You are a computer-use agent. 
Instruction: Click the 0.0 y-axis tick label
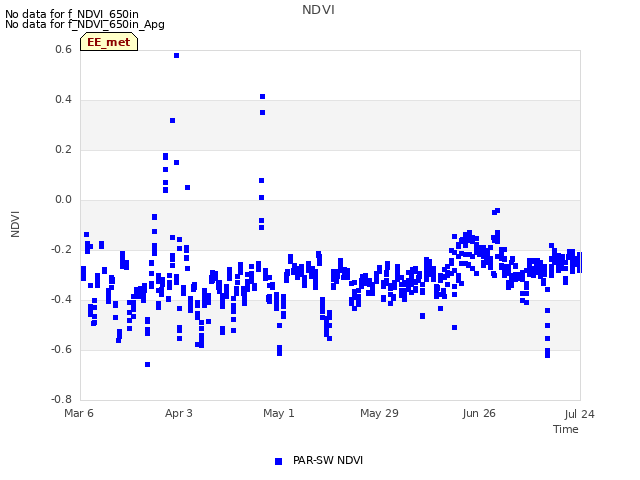pos(63,200)
